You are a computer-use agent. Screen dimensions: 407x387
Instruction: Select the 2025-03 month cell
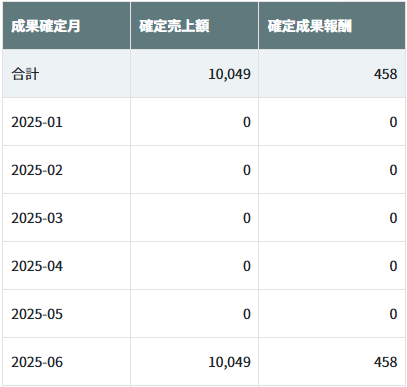pyautogui.click(x=67, y=218)
